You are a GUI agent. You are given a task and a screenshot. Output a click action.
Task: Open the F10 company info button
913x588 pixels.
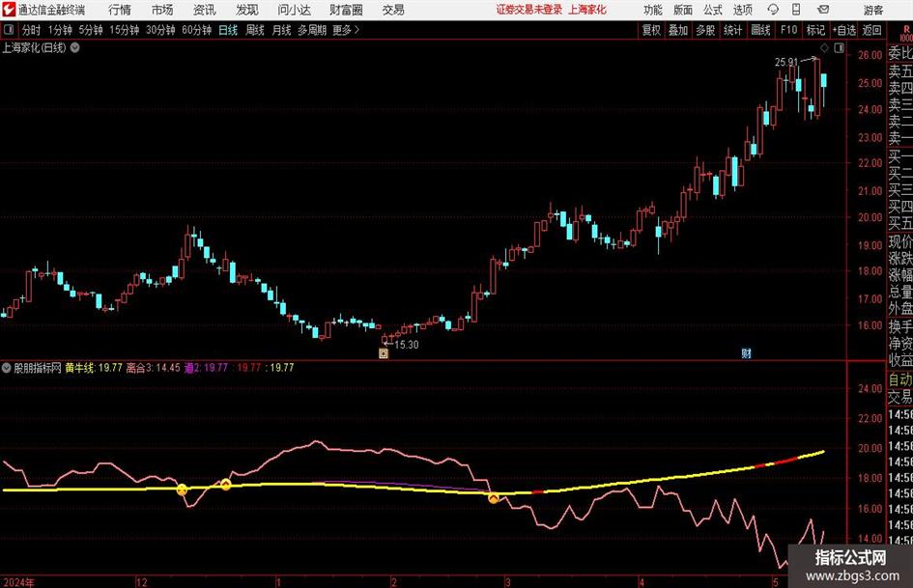789,30
